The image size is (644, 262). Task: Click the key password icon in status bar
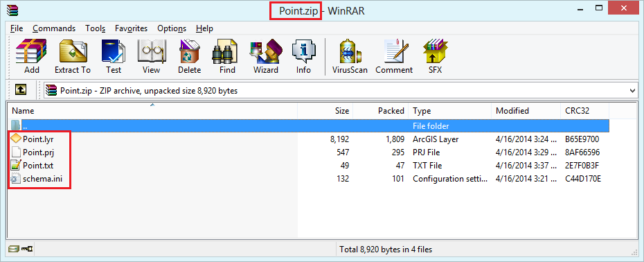[x=27, y=249]
